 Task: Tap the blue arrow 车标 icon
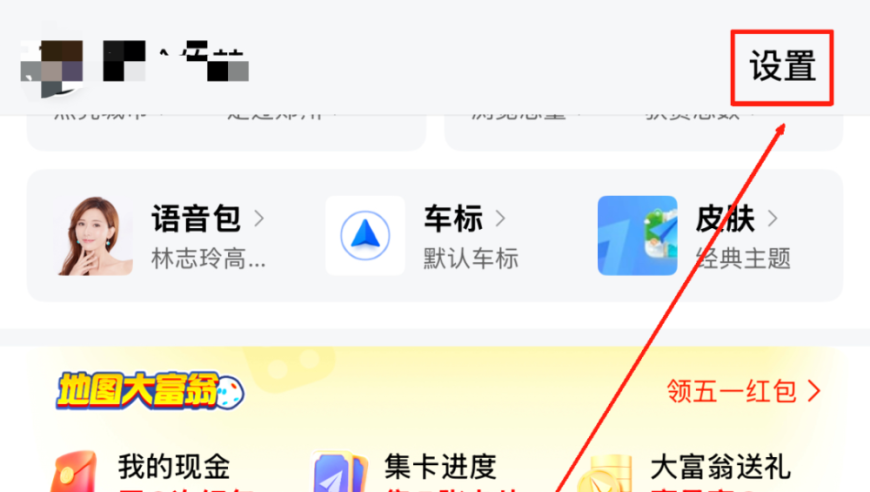pos(365,236)
